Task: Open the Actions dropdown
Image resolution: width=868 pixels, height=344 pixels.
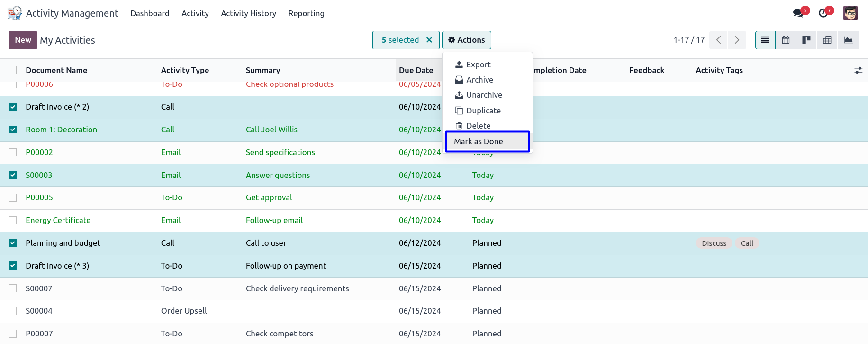Action: click(x=466, y=40)
